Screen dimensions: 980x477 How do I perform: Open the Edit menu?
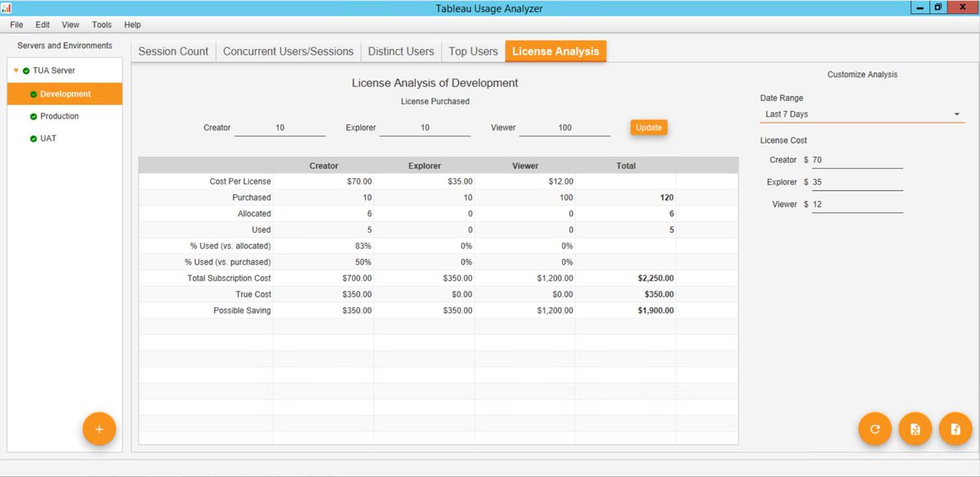click(x=42, y=25)
